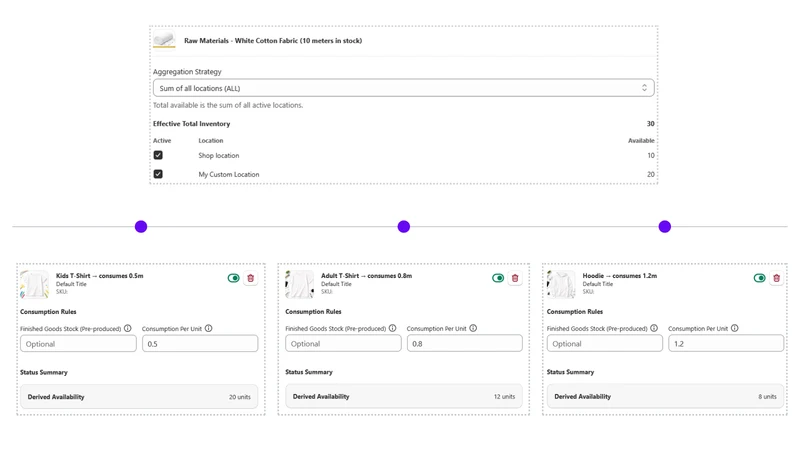Click Hoodie Finished Goods Stock field
The width and height of the screenshot is (800, 450).
[605, 343]
